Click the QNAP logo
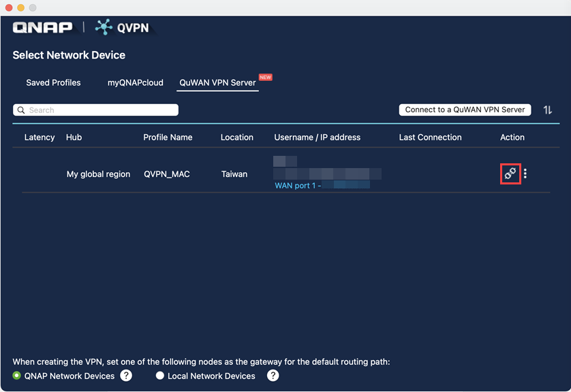Image resolution: width=571 pixels, height=392 pixels. coord(43,28)
